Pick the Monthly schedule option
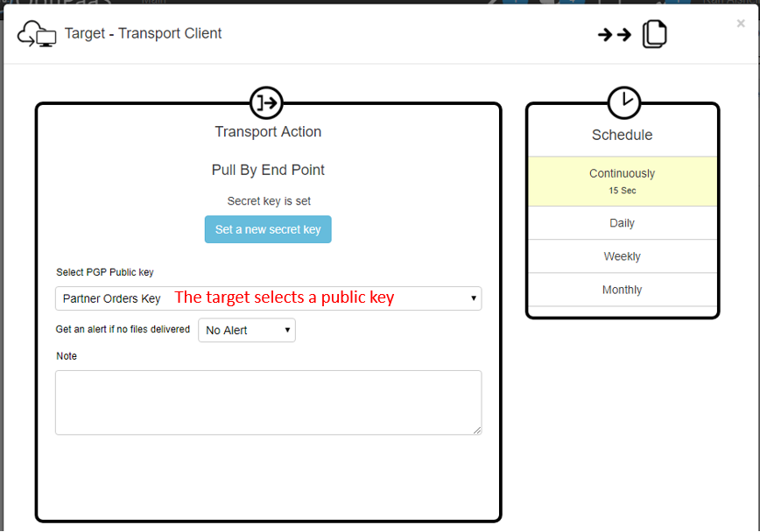The width and height of the screenshot is (760, 532). pos(622,290)
